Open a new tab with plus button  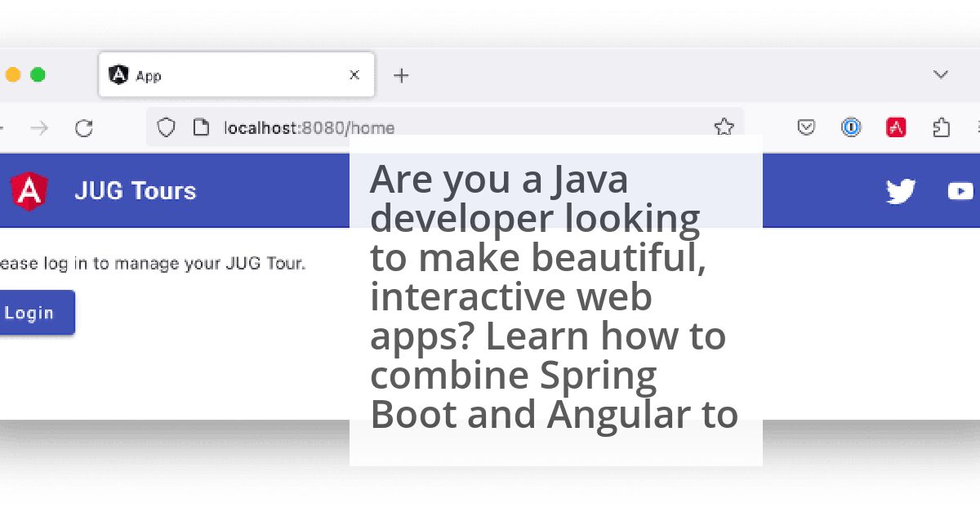[x=401, y=76]
